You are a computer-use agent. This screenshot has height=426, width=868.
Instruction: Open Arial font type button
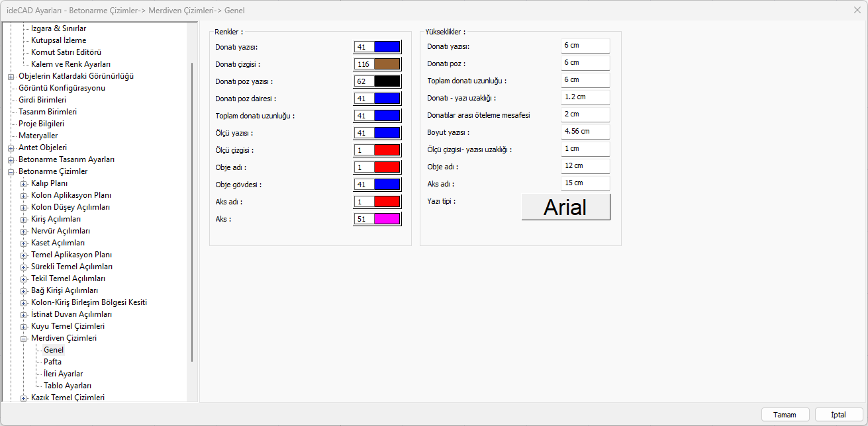(x=565, y=207)
